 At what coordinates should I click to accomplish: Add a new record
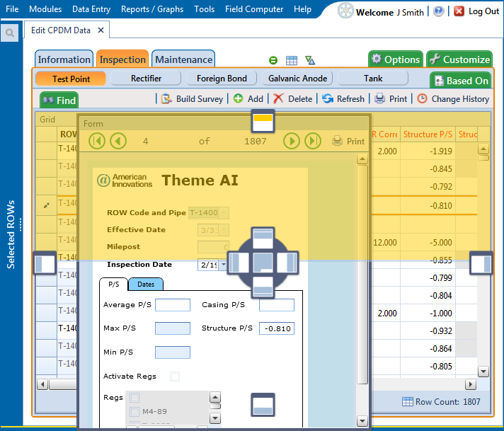248,98
